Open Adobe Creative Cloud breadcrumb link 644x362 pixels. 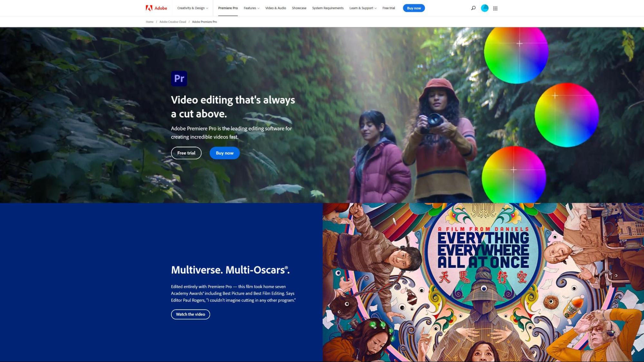point(172,22)
